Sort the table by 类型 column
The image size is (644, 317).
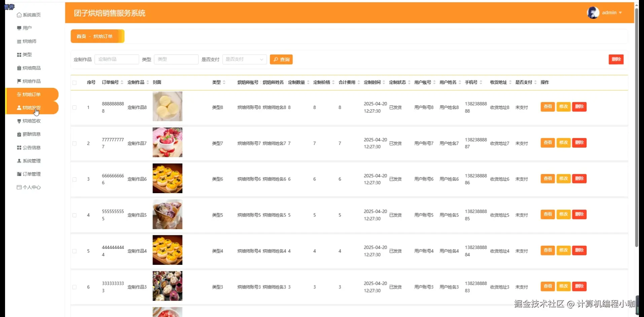pos(224,82)
